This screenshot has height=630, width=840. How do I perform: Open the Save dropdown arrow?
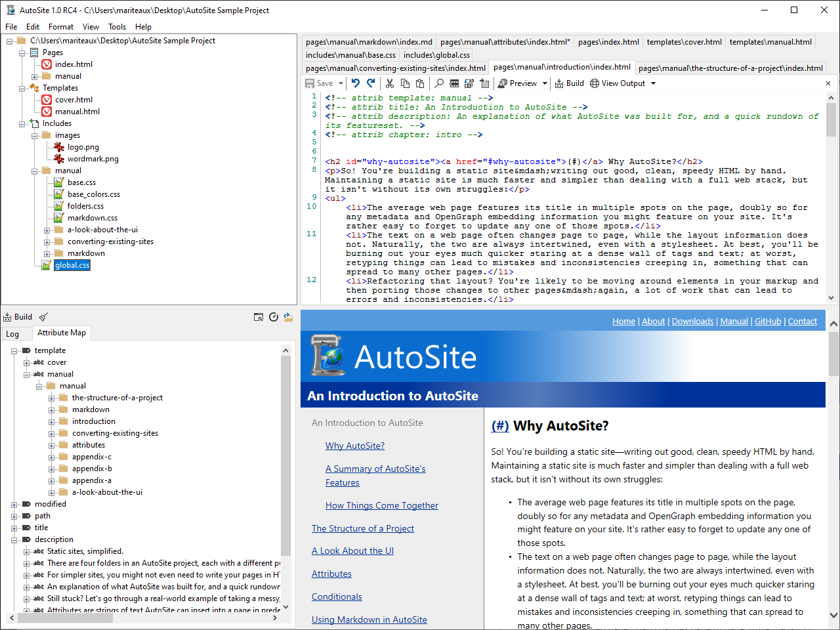[341, 83]
